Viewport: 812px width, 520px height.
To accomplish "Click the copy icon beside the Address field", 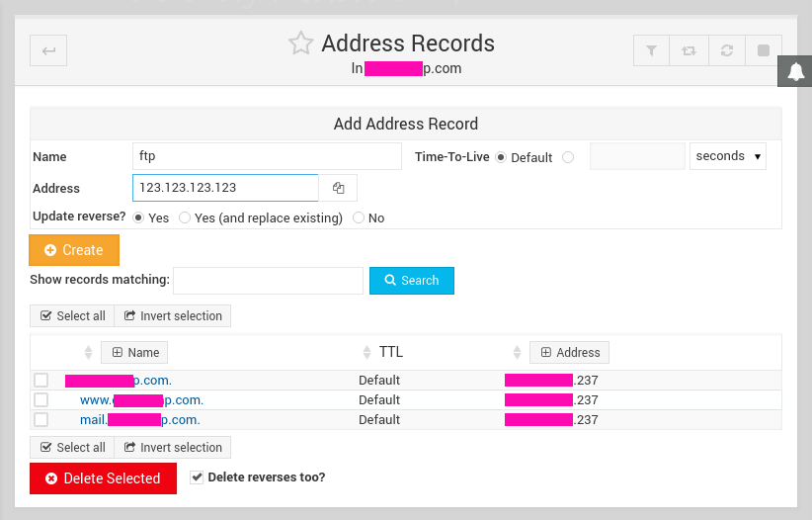I will pyautogui.click(x=338, y=188).
